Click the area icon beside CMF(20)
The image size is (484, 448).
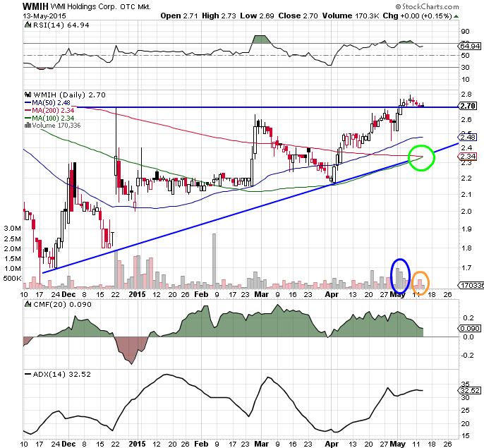point(28,304)
